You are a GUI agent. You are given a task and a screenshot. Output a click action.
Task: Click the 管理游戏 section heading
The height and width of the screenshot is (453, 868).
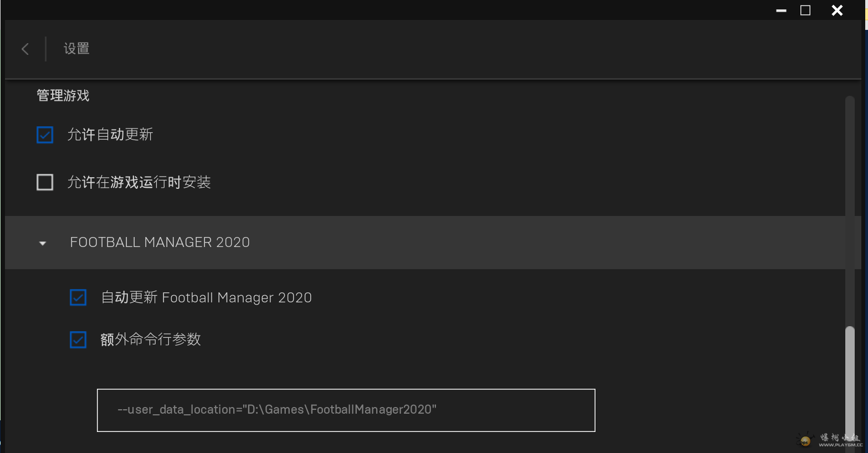63,96
